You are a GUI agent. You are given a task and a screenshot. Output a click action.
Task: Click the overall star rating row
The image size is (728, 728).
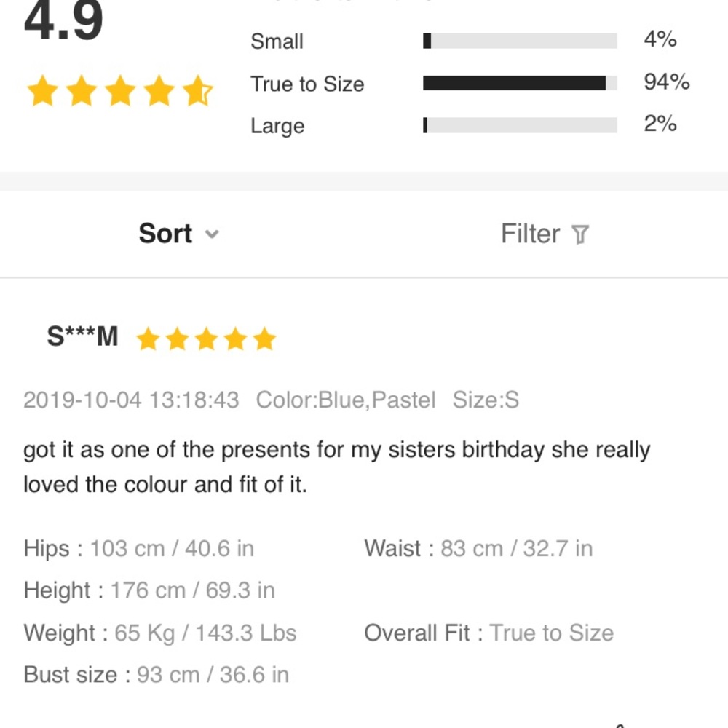120,92
